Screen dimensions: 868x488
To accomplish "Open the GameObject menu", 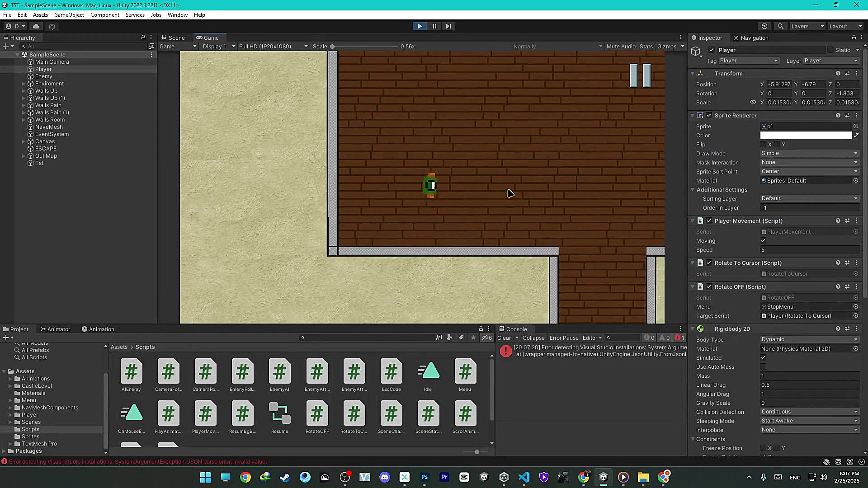I will pos(69,15).
